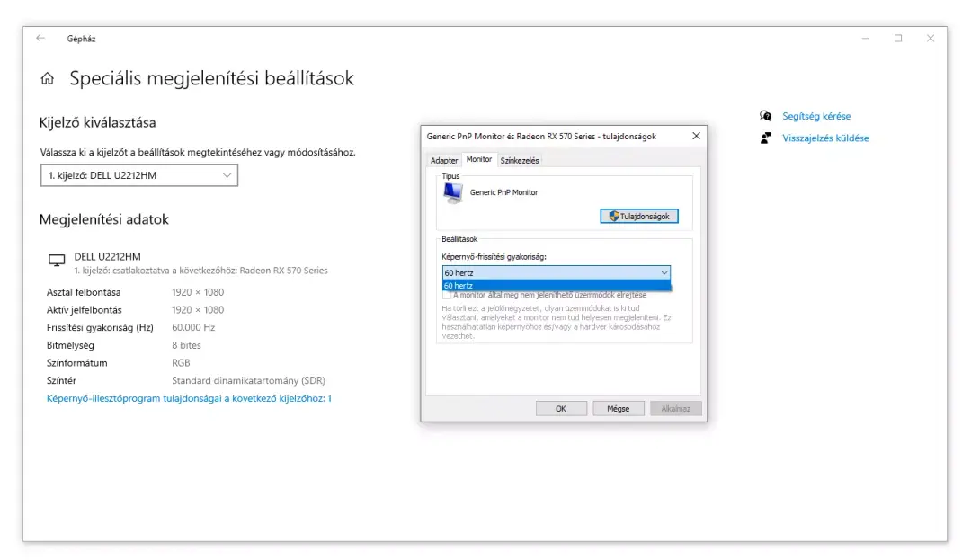Switch to the Adapter tab
Screen dimensions: 971x560
pyautogui.click(x=444, y=160)
